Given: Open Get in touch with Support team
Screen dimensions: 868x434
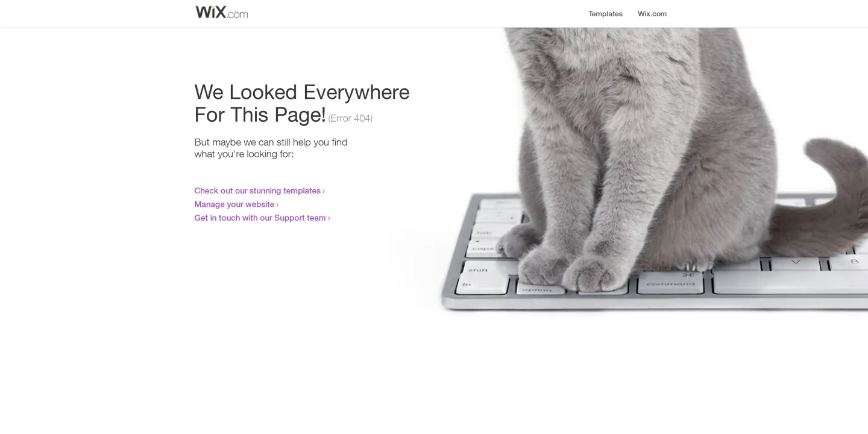Looking at the screenshot, I should [260, 218].
